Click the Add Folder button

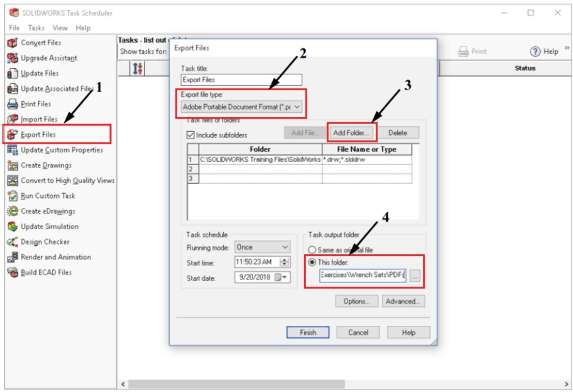351,133
